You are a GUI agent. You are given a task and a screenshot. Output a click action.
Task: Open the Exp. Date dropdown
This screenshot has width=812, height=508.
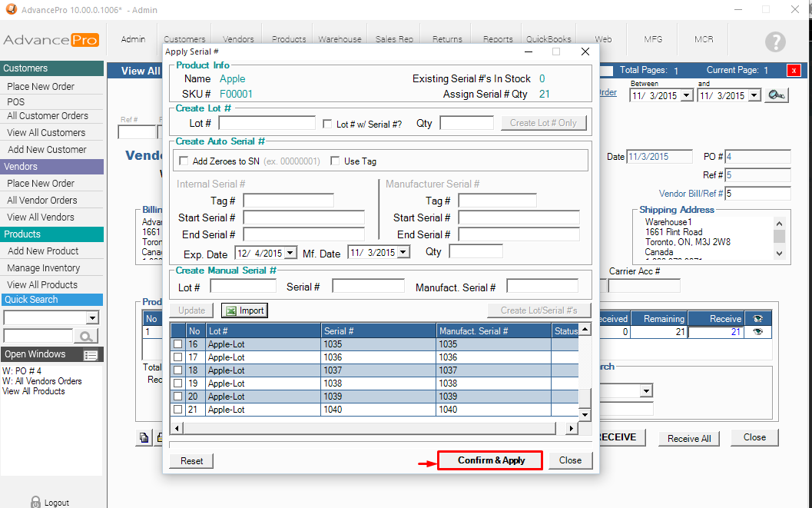[x=290, y=252]
